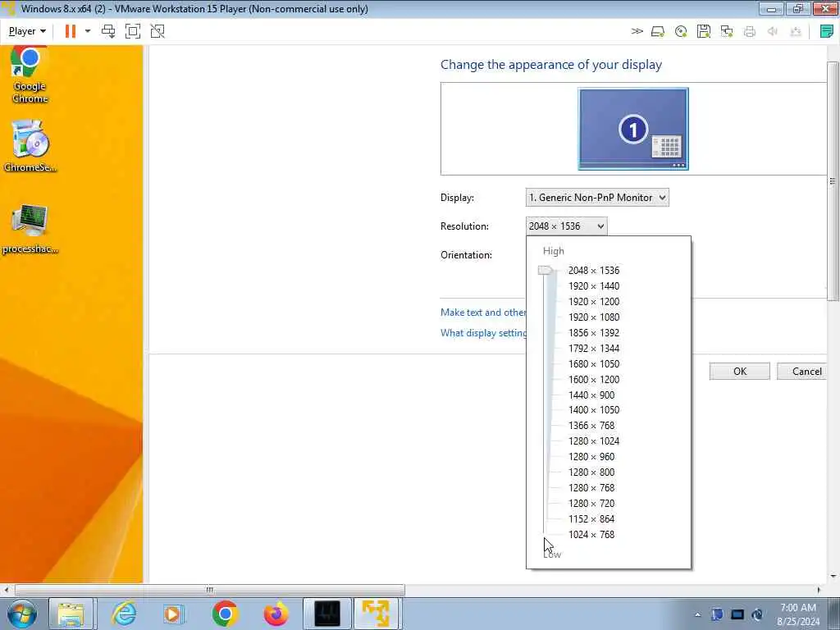Choose 1024 × 768 resolution
The height and width of the screenshot is (630, 840).
[x=591, y=534]
